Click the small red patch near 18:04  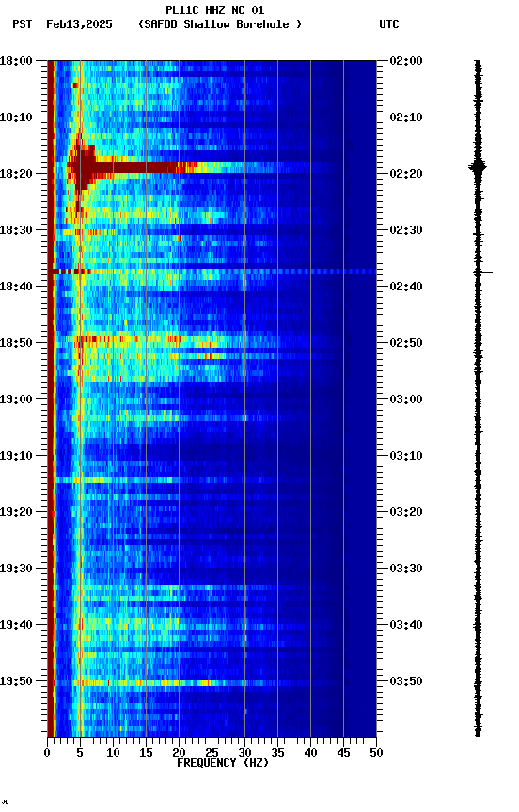74,85
